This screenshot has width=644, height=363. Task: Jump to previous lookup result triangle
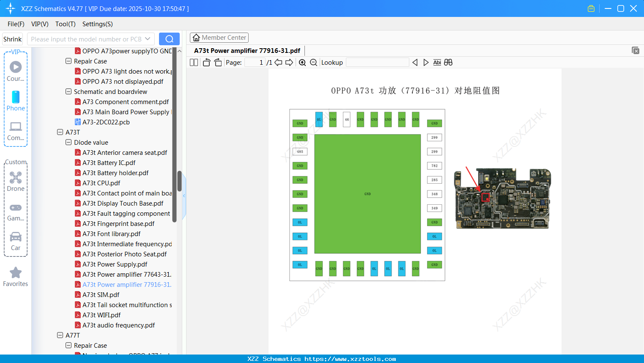415,63
